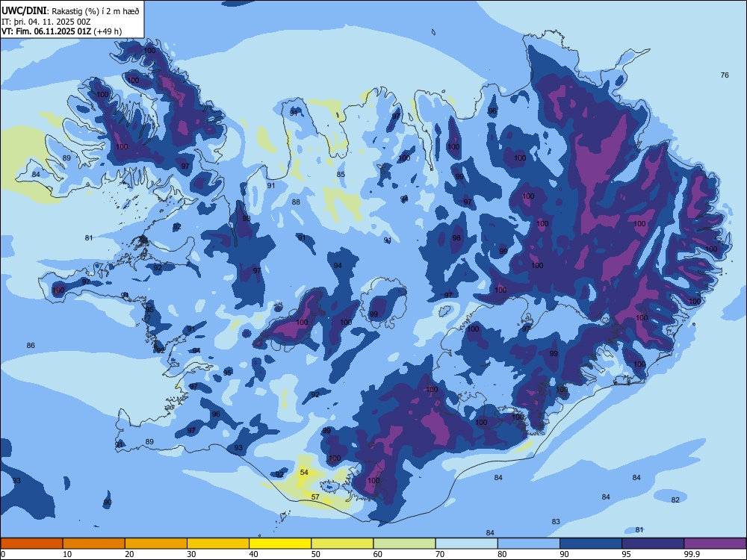Select the 20–30 amber legend swatch
This screenshot has width=747, height=560.
[x=156, y=544]
